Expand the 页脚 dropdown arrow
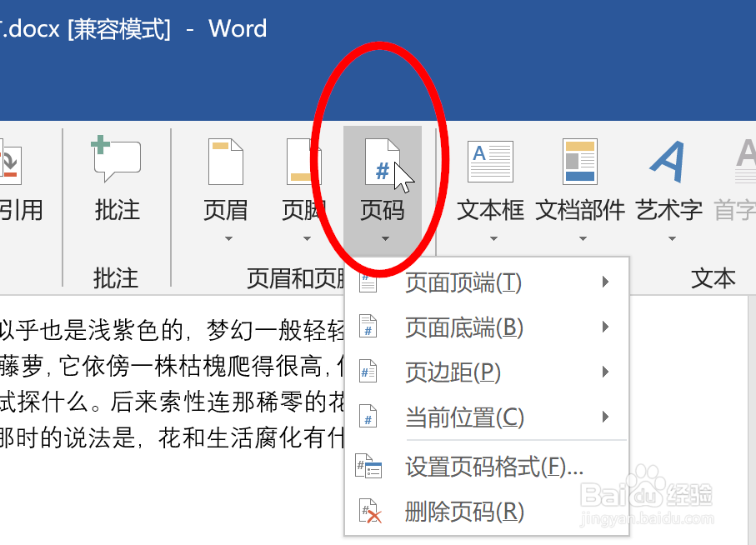Image resolution: width=756 pixels, height=545 pixels. [307, 238]
